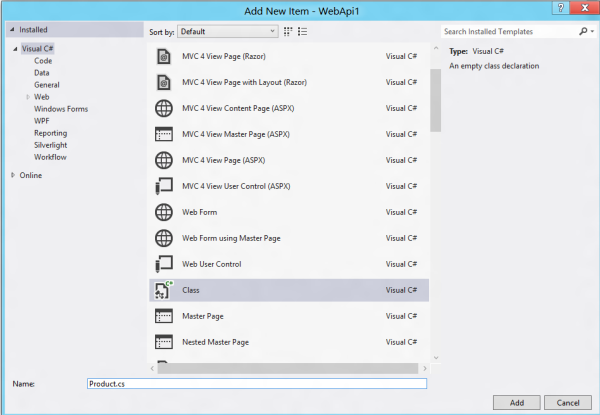Click the Cancel button
The image size is (600, 415).
tap(566, 402)
